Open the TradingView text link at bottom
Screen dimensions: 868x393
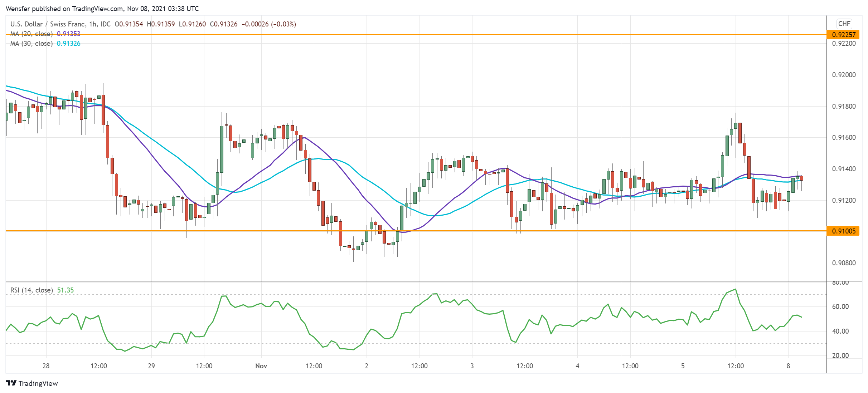tap(38, 383)
